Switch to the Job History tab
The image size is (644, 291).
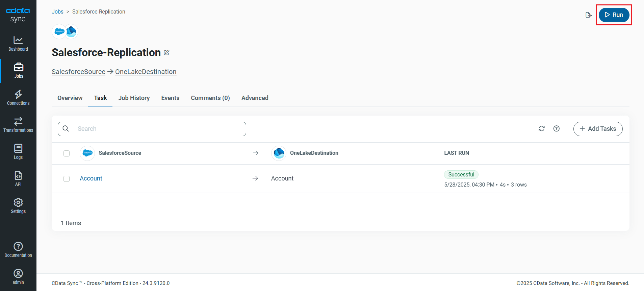coord(134,98)
